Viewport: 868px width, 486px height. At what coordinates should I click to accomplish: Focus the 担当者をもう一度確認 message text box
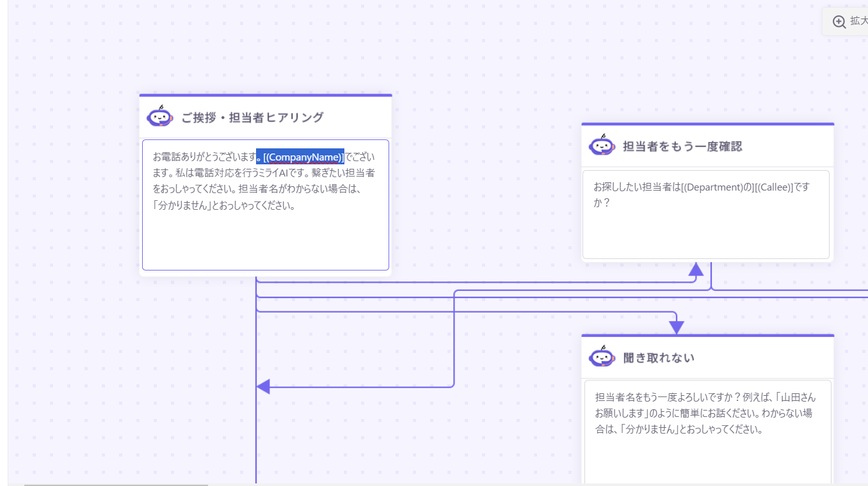click(705, 230)
